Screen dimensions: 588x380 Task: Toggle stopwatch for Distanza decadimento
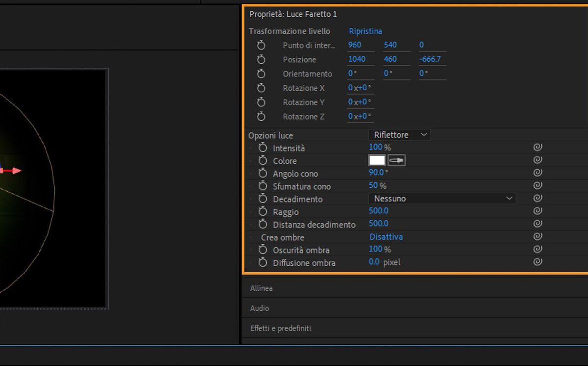pos(263,224)
